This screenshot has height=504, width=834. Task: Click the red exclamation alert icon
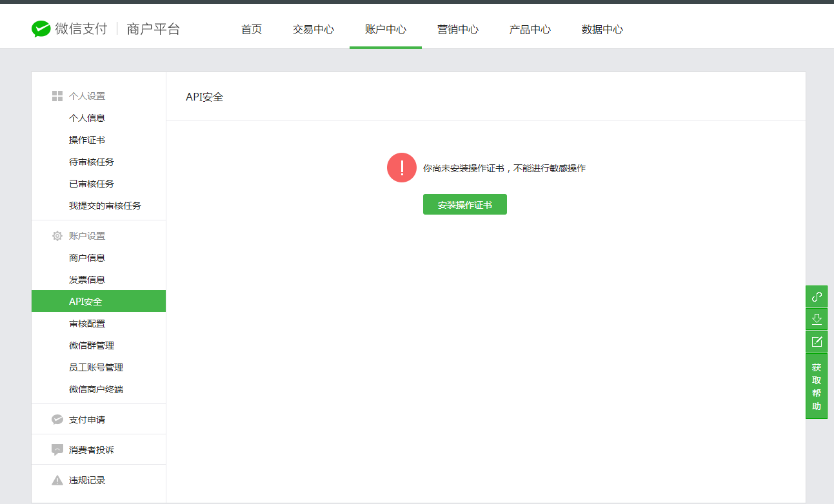(402, 168)
